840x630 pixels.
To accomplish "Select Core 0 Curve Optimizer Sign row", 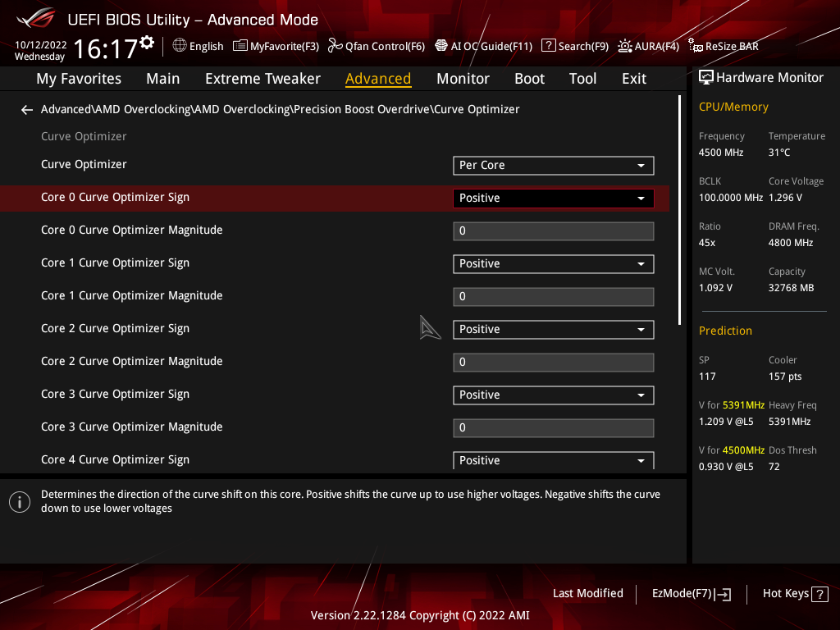I will click(335, 199).
